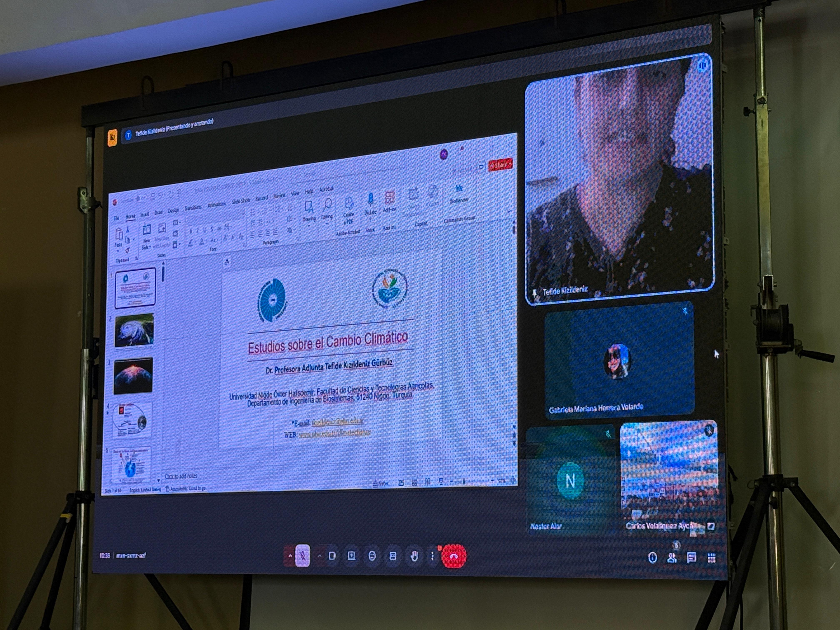Switch to the Insert ribbon tab
This screenshot has width=840, height=630.
[145, 215]
